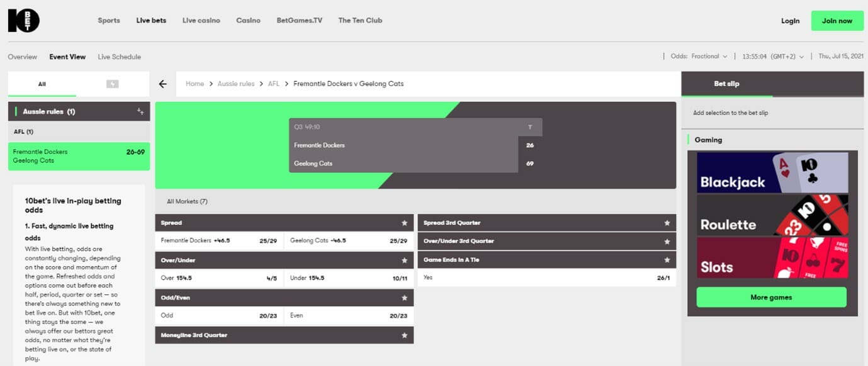Open the GMT+2 timezone dropdown
This screenshot has width=868, height=366.
pos(773,57)
